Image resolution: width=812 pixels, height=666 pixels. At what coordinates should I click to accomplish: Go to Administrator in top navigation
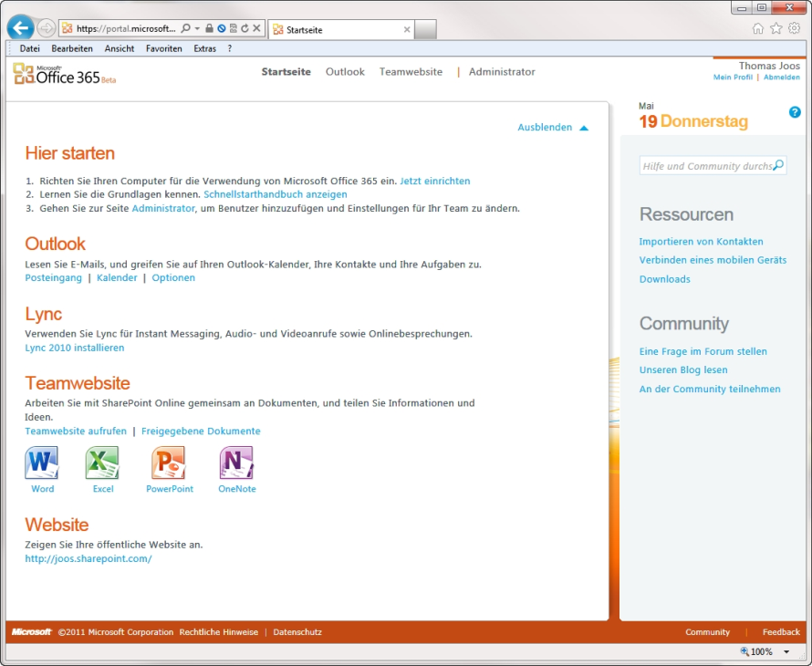pyautogui.click(x=502, y=72)
